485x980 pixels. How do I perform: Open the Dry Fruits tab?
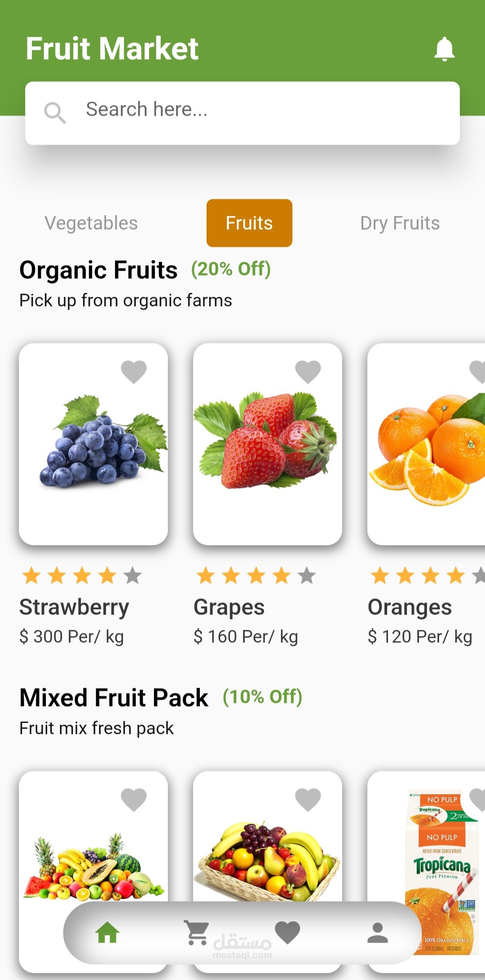pos(400,223)
